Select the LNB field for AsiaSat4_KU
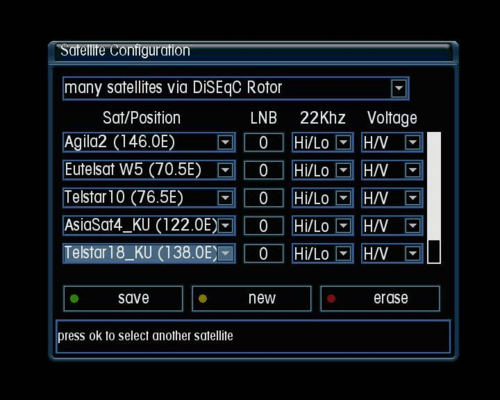The height and width of the screenshot is (400, 500). coord(264,226)
